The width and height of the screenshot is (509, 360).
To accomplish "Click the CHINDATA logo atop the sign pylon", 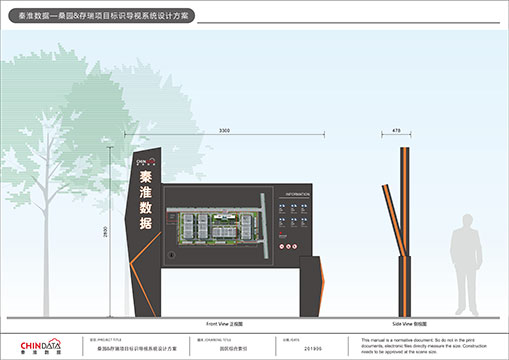I will 146,162.
